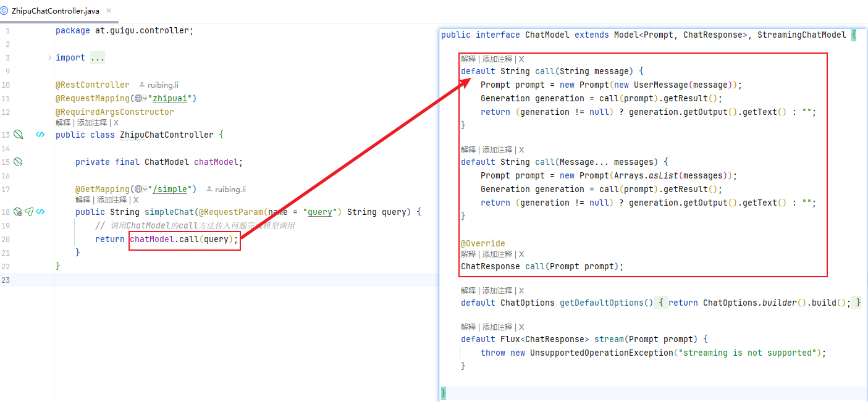Click the @RestController annotation
Screen dimensions: 868x402
pyautogui.click(x=93, y=85)
